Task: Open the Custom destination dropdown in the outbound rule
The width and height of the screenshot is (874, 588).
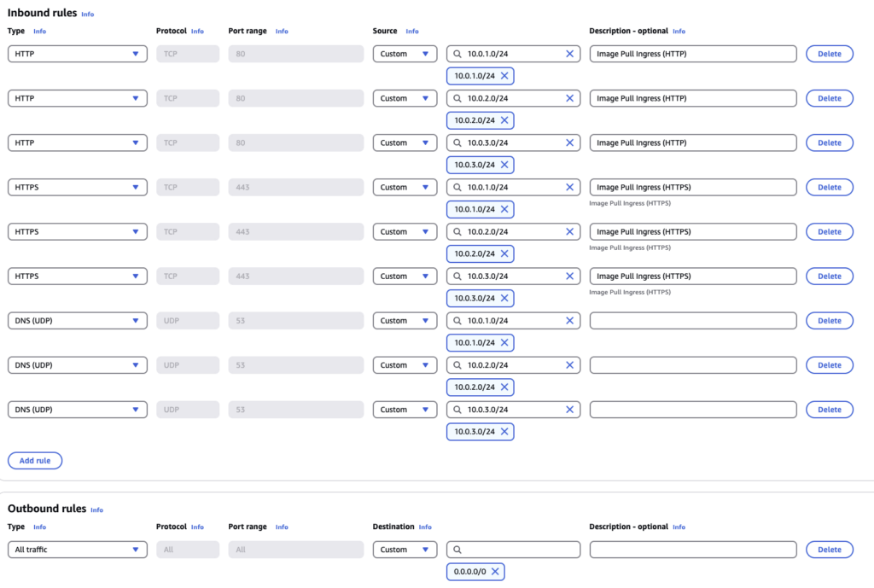Action: pyautogui.click(x=405, y=550)
